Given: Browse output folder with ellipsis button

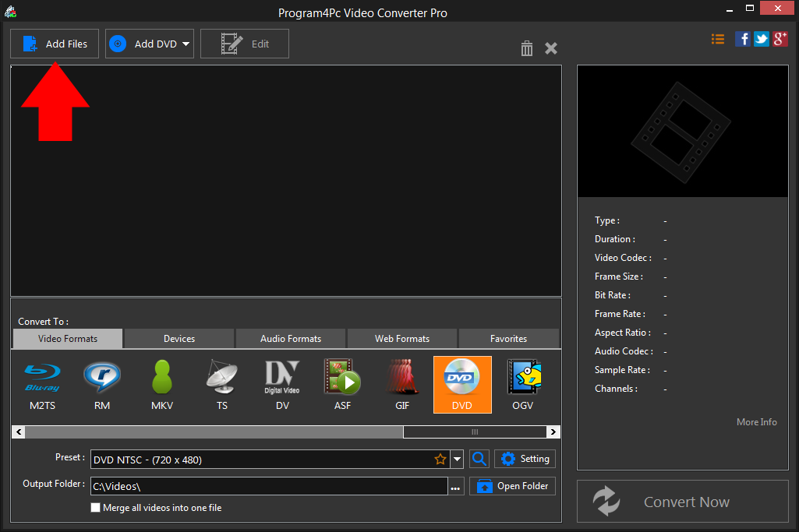Looking at the screenshot, I should [x=455, y=485].
